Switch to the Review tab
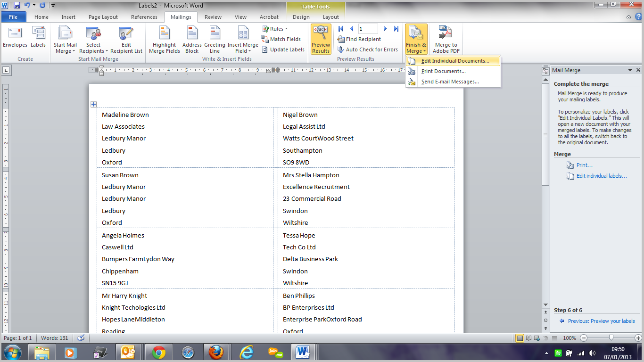The width and height of the screenshot is (644, 362). click(x=213, y=17)
